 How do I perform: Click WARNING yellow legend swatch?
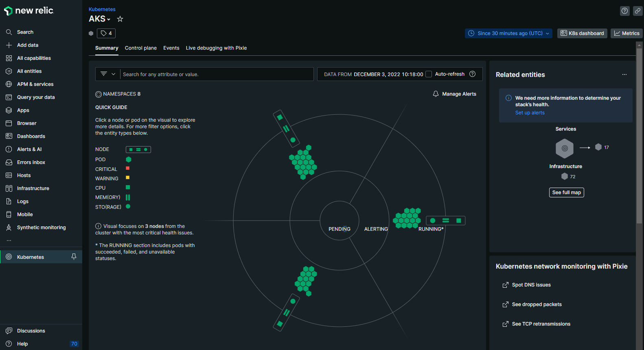pyautogui.click(x=128, y=177)
